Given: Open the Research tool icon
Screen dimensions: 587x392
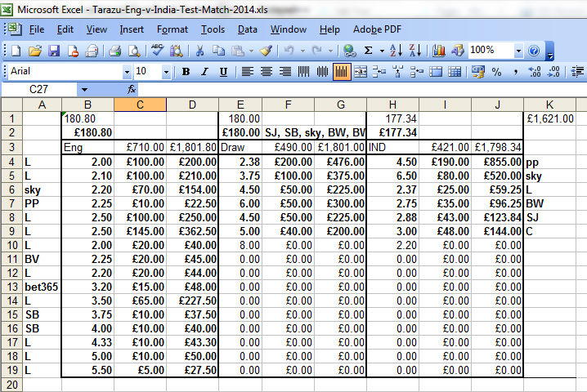Looking at the screenshot, I should 176,51.
